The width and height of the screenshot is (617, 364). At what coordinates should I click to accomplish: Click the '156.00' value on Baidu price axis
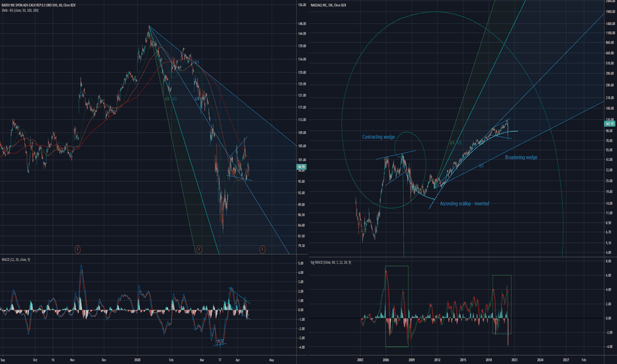302,5
